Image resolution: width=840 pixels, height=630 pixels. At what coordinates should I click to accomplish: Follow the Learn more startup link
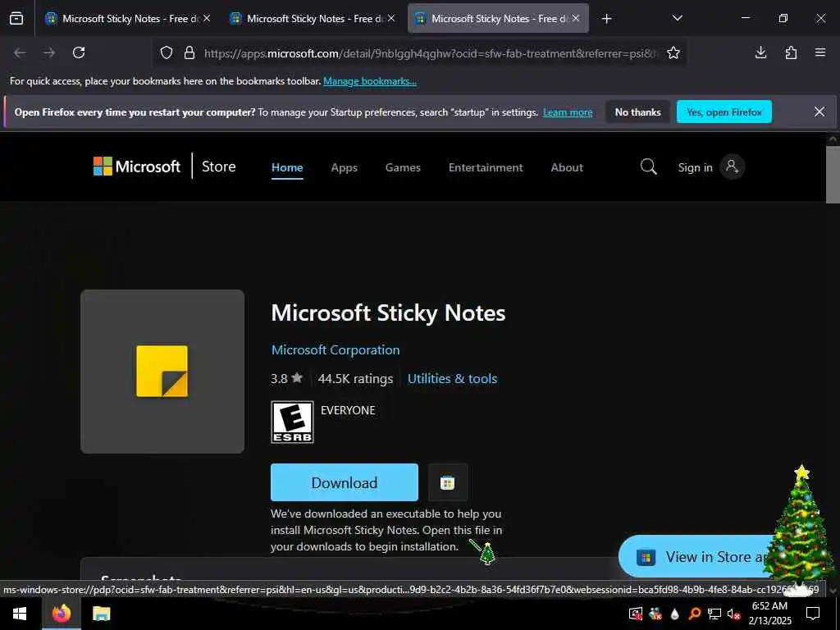568,112
